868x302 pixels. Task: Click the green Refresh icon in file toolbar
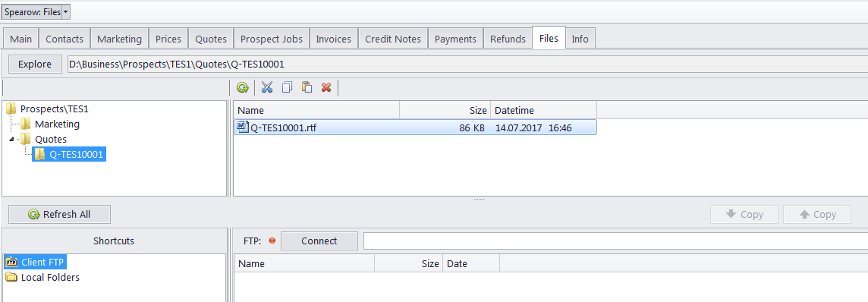[x=243, y=87]
